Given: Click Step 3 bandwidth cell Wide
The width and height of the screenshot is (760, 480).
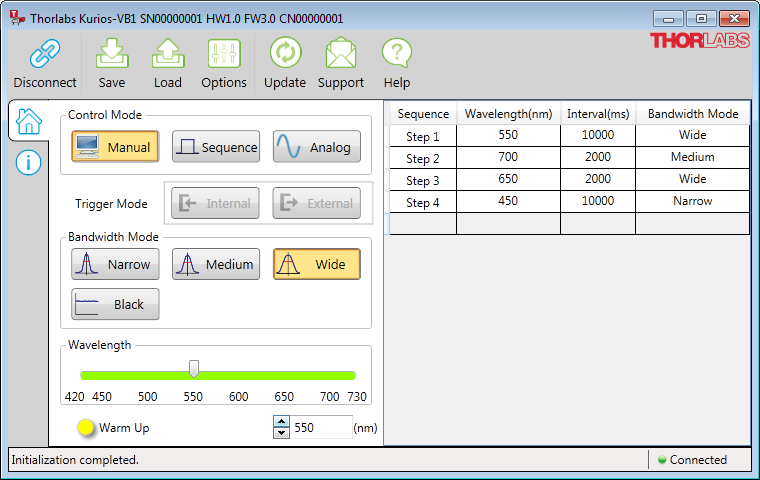Looking at the screenshot, I should [x=693, y=179].
